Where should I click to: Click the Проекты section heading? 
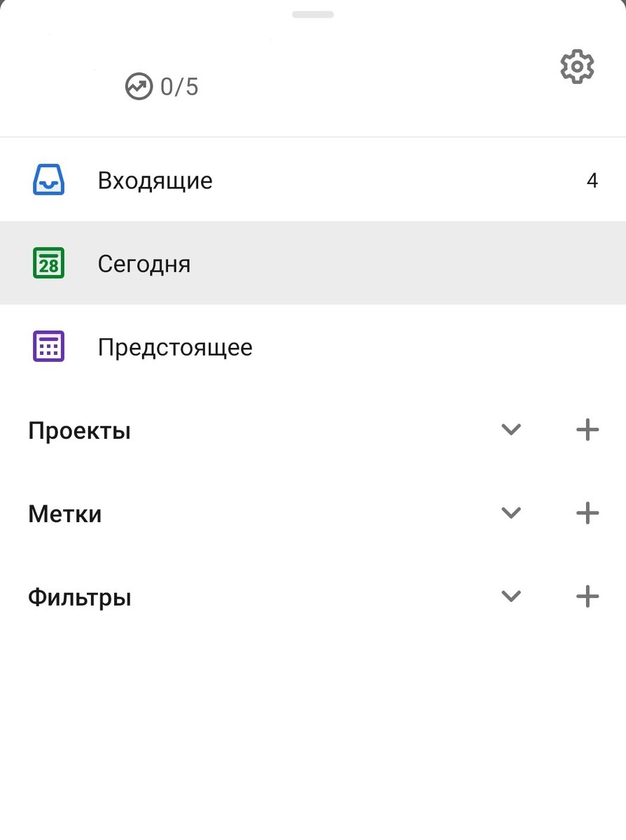[78, 430]
